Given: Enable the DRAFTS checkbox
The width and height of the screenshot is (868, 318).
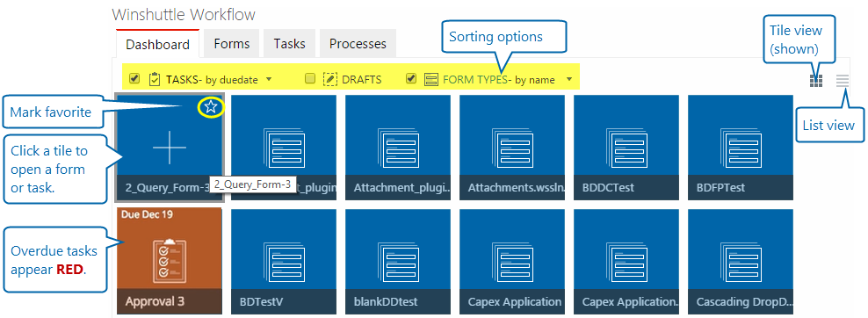Looking at the screenshot, I should (x=310, y=78).
